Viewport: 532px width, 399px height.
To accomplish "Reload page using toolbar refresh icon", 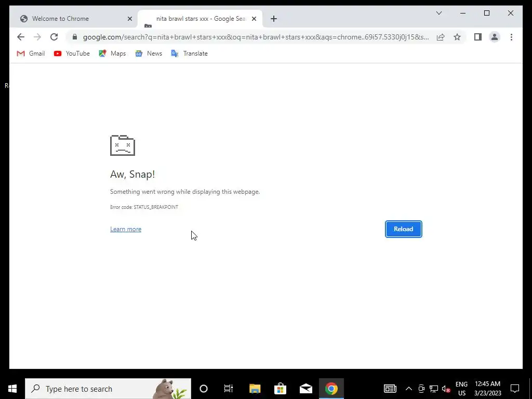I will (54, 37).
